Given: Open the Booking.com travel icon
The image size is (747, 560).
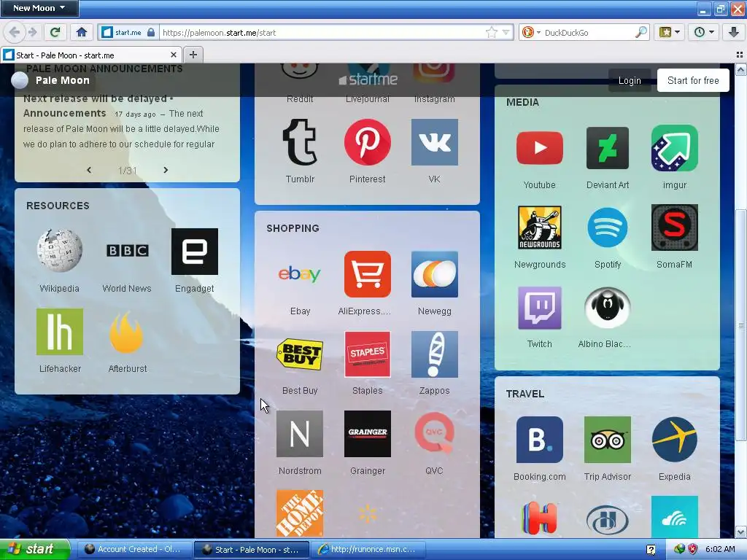Looking at the screenshot, I should coord(540,440).
